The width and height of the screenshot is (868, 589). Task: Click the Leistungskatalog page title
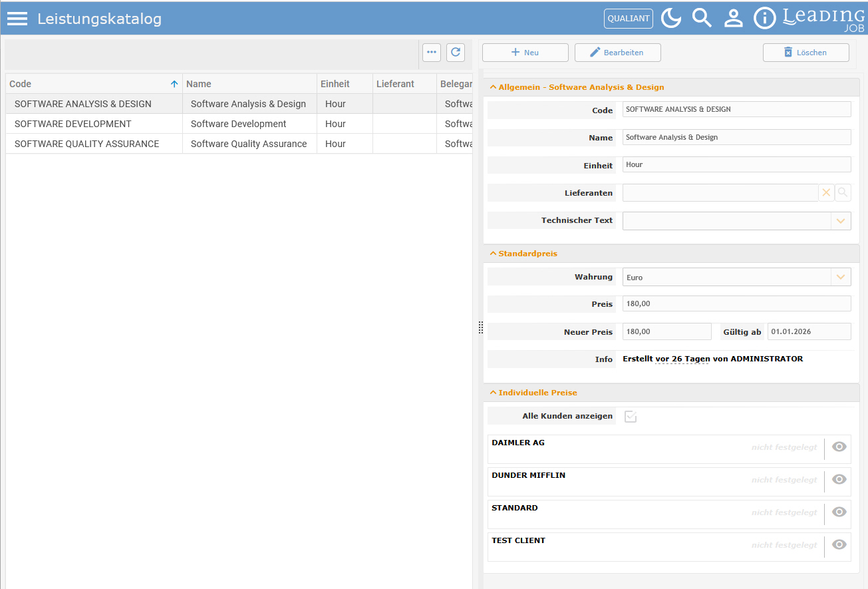(x=99, y=19)
